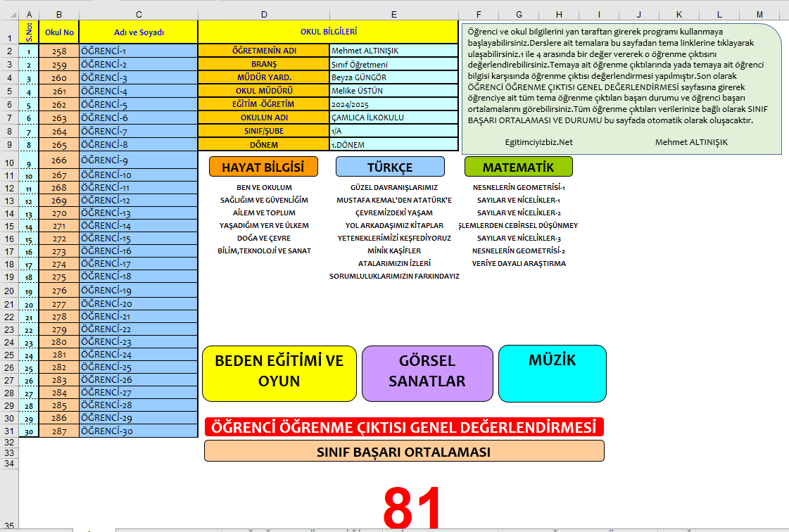Select the class cell 1/A
Screen dimensions: 789x532
(394, 130)
